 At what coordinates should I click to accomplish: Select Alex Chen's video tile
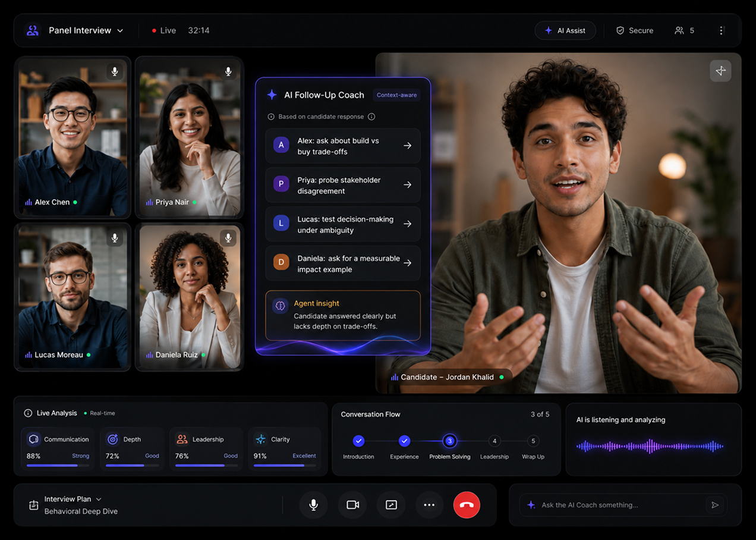[x=73, y=137]
